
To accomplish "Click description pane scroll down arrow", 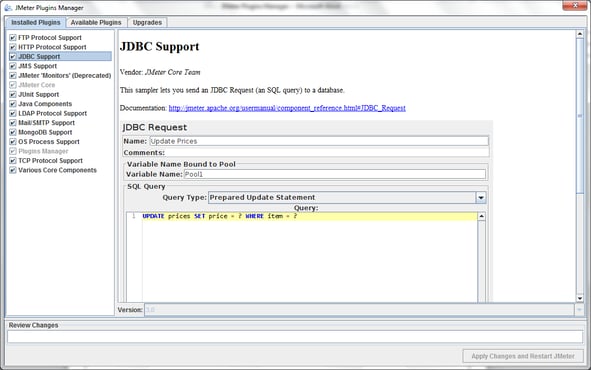I will point(580,298).
